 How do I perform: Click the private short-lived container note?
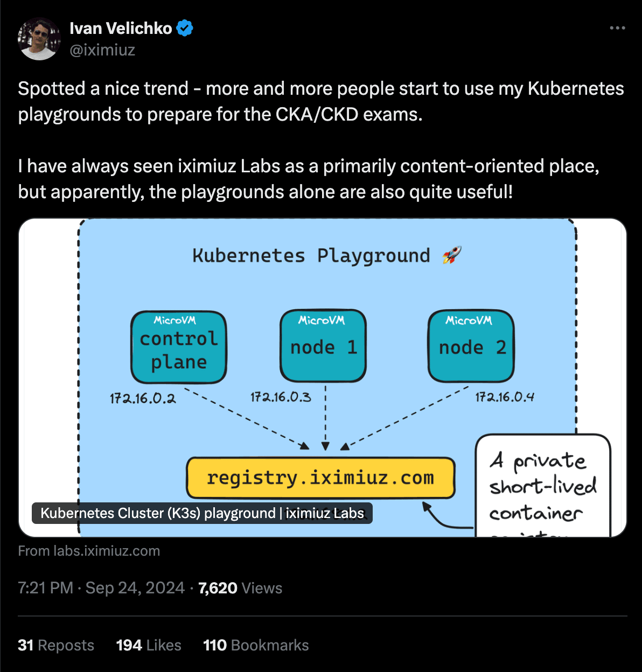pyautogui.click(x=543, y=486)
